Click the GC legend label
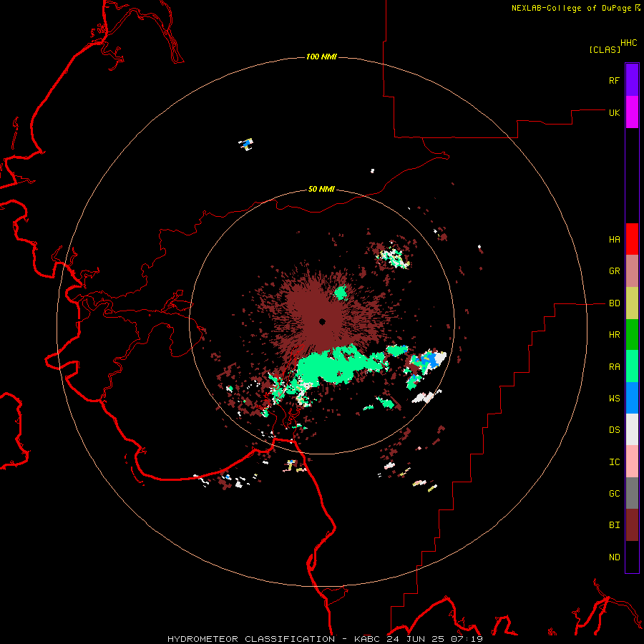 pyautogui.click(x=614, y=494)
